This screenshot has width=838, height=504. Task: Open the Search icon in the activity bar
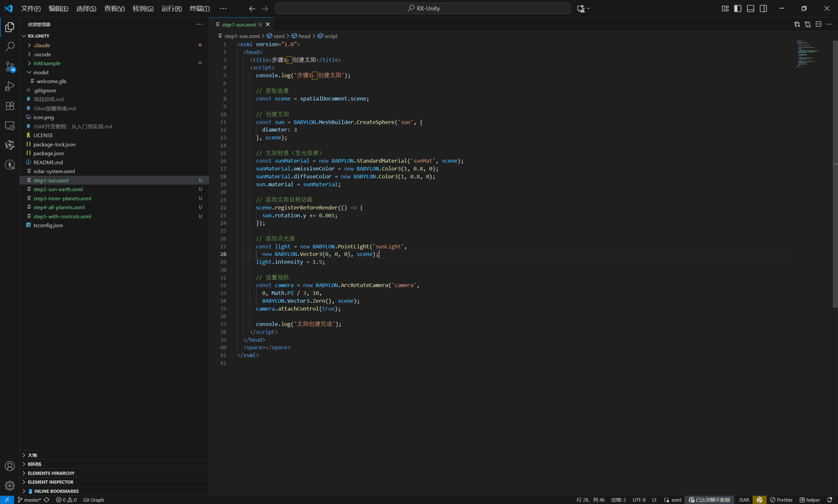pyautogui.click(x=10, y=46)
